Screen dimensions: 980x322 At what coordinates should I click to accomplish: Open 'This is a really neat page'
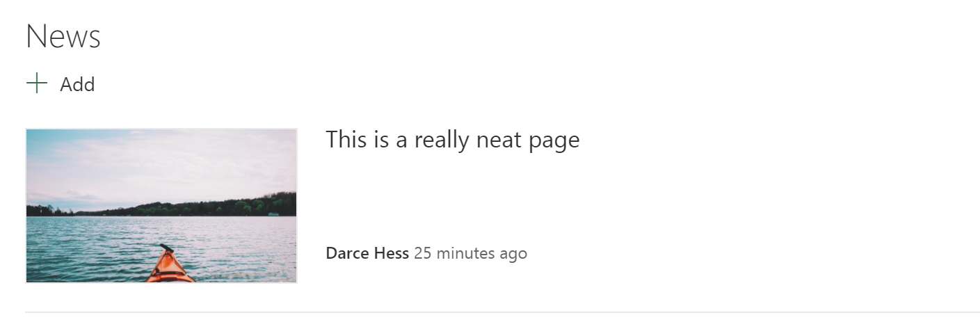tap(453, 140)
